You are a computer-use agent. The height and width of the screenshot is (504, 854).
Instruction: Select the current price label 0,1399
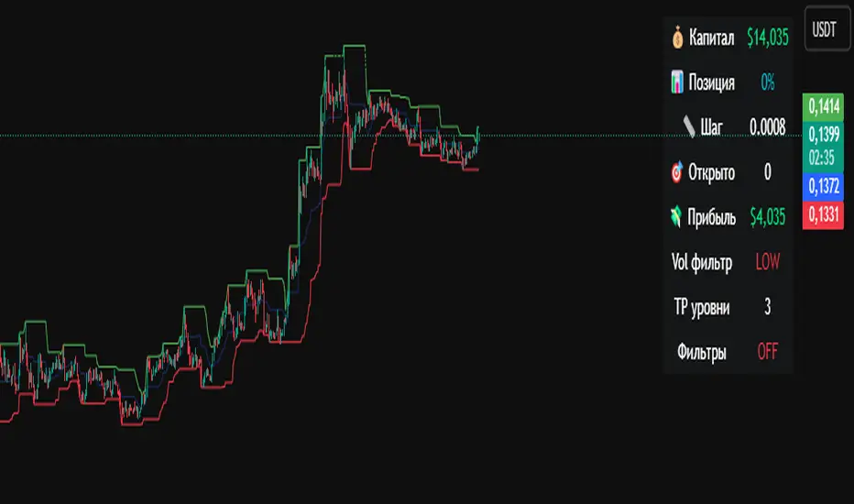click(824, 134)
